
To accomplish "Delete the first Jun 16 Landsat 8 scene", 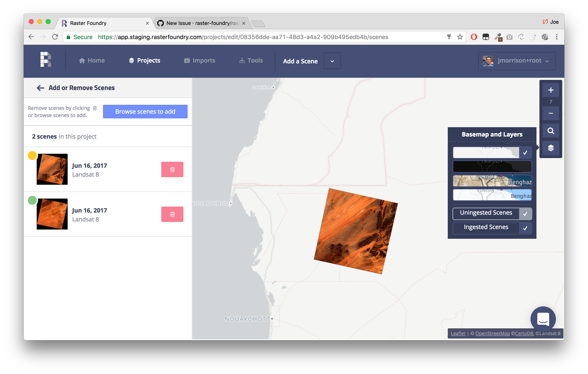I will click(x=172, y=169).
